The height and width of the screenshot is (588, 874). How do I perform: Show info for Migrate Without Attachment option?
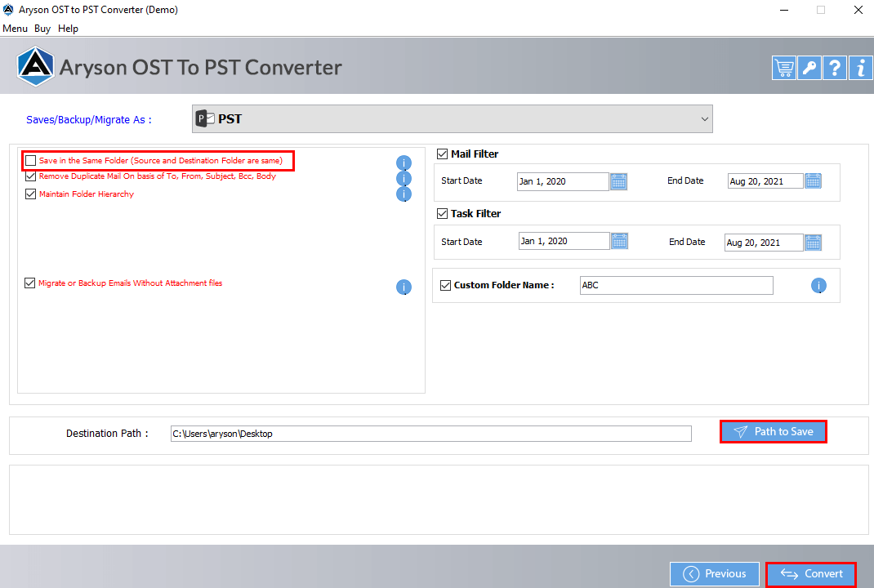[404, 287]
